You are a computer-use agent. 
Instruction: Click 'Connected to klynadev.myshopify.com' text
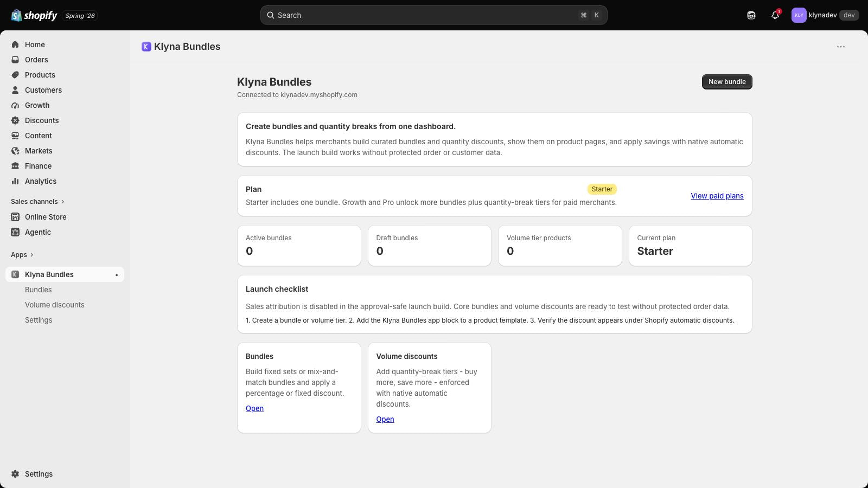297,95
